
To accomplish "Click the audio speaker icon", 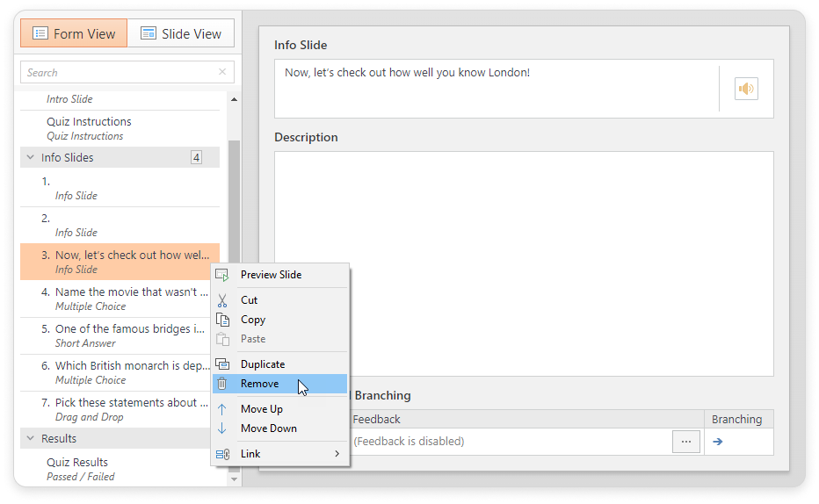I will [746, 89].
